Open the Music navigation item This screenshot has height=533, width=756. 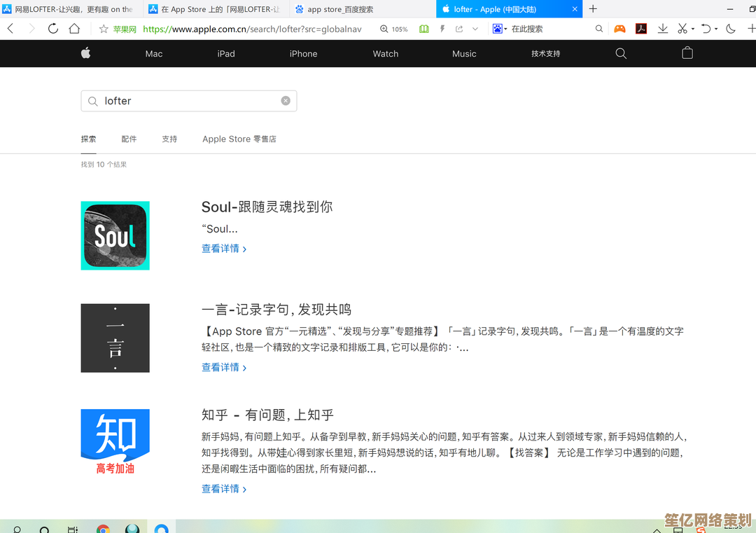coord(464,53)
